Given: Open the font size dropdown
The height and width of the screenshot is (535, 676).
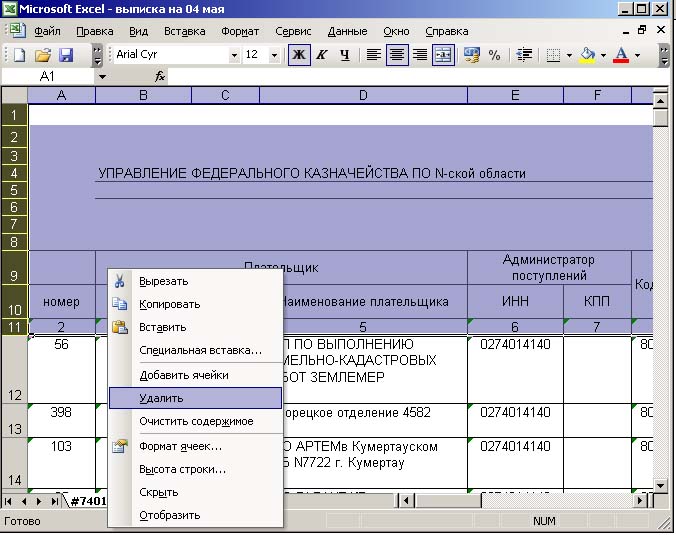Looking at the screenshot, I should click(x=278, y=55).
